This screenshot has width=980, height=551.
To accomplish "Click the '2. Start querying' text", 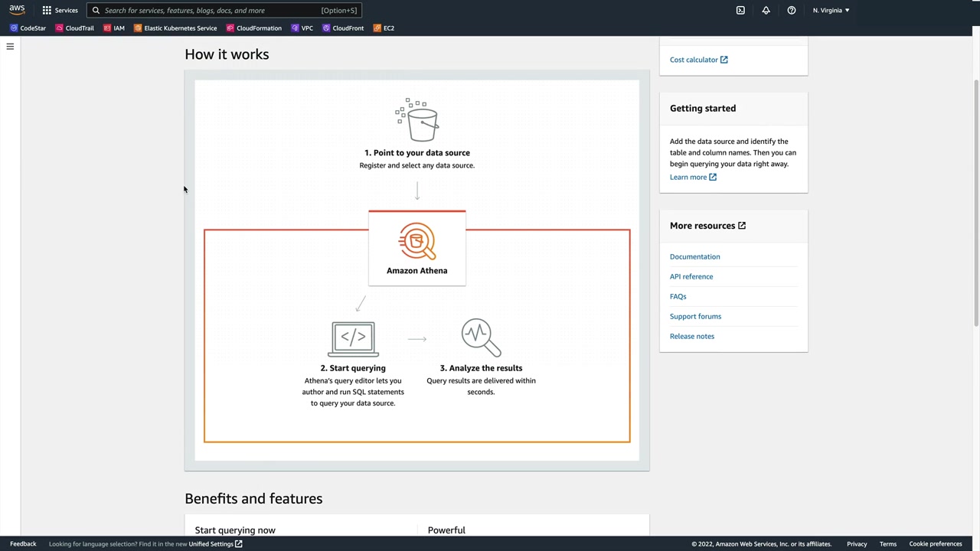I will [353, 368].
